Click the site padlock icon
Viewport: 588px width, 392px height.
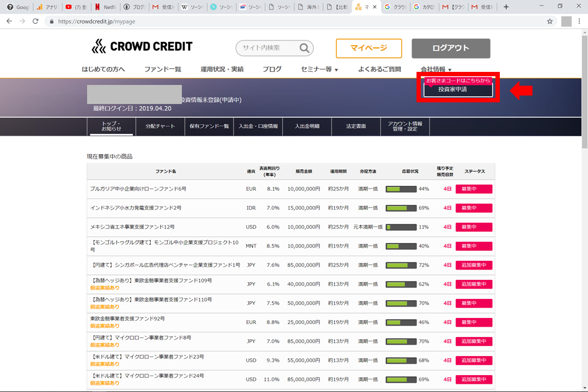52,21
